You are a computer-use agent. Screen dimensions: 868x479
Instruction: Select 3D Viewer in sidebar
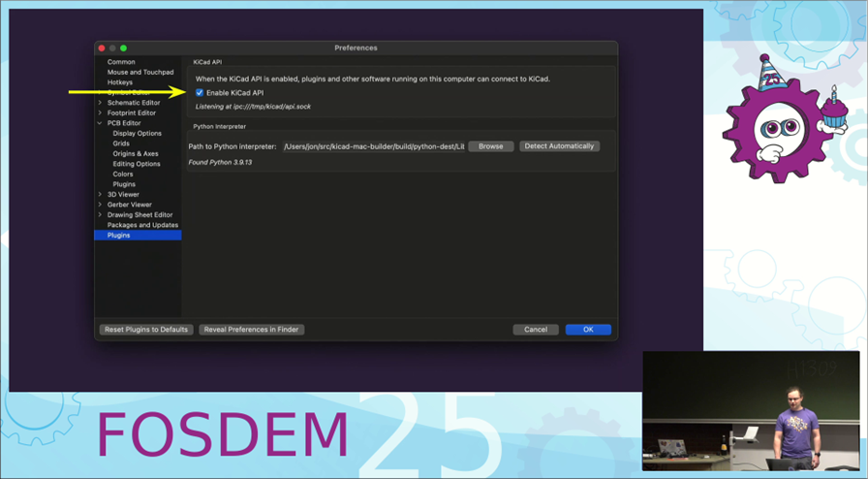123,195
